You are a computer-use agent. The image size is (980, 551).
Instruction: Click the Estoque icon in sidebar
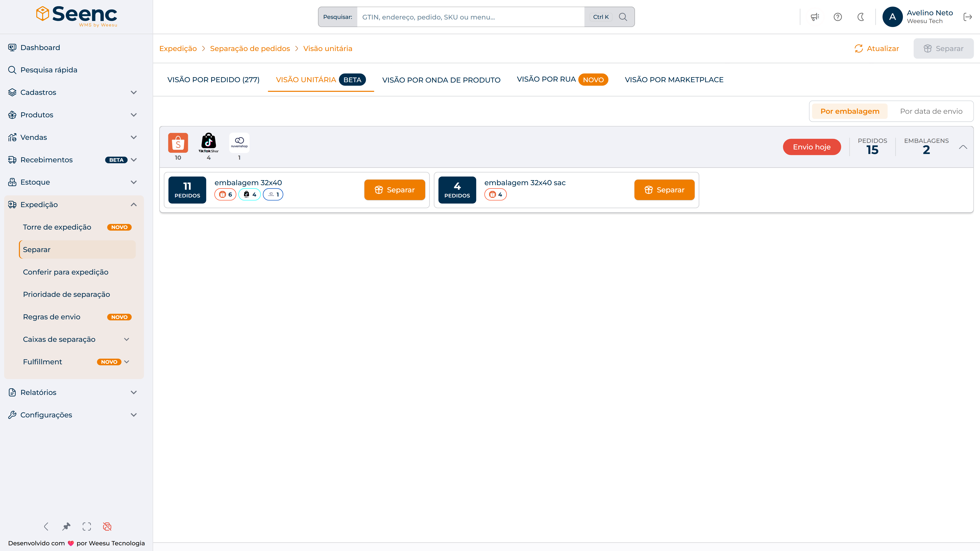coord(12,182)
